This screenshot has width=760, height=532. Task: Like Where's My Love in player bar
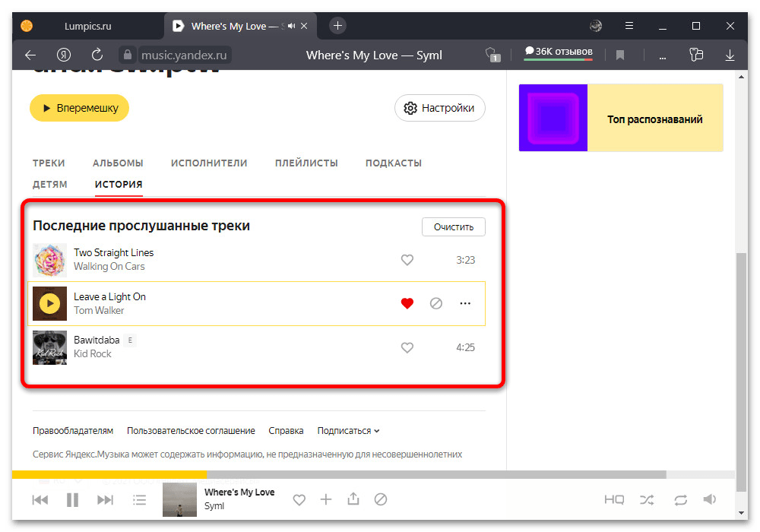pyautogui.click(x=299, y=499)
